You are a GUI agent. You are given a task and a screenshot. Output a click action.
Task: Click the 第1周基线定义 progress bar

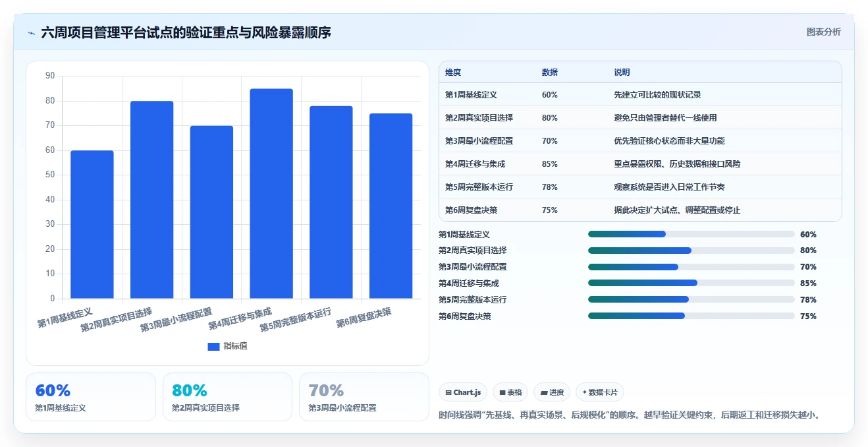coord(691,234)
